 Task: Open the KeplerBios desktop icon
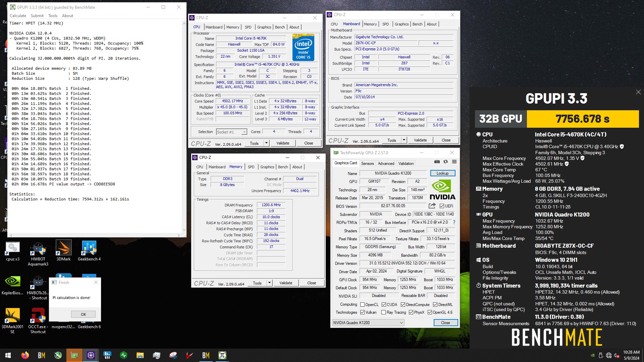click(12, 285)
